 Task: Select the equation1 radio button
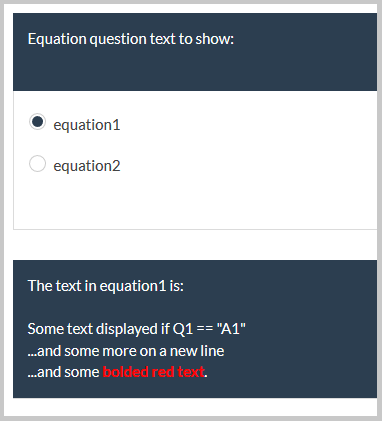click(x=37, y=122)
